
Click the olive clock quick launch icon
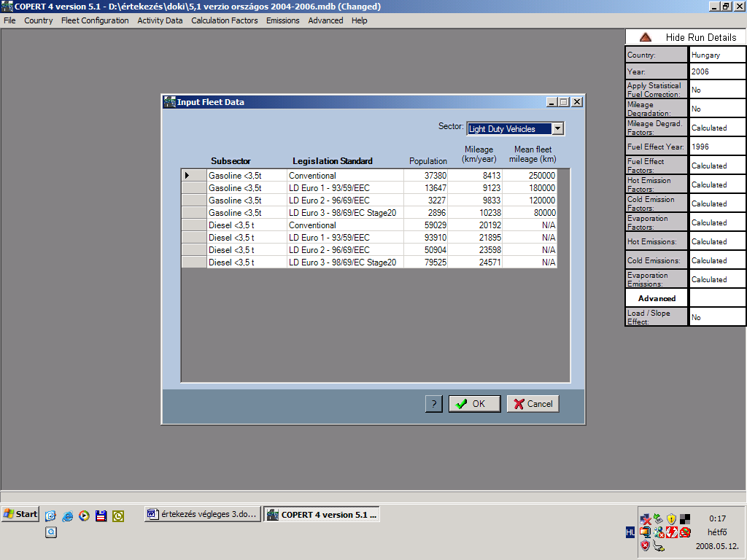tap(118, 516)
